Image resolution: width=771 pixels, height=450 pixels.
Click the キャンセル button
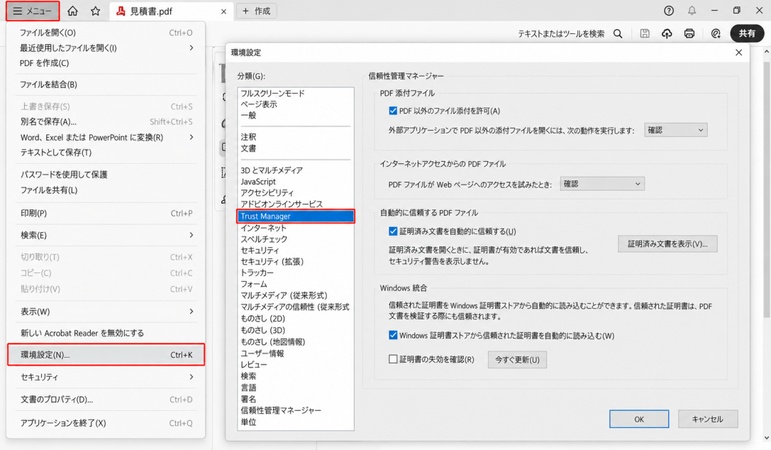(x=708, y=419)
